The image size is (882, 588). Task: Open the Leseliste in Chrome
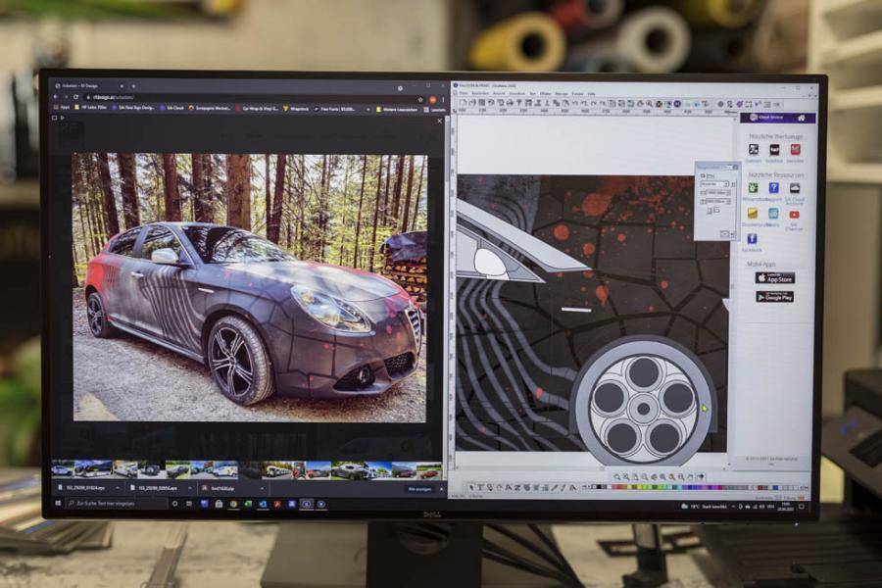coord(435,110)
